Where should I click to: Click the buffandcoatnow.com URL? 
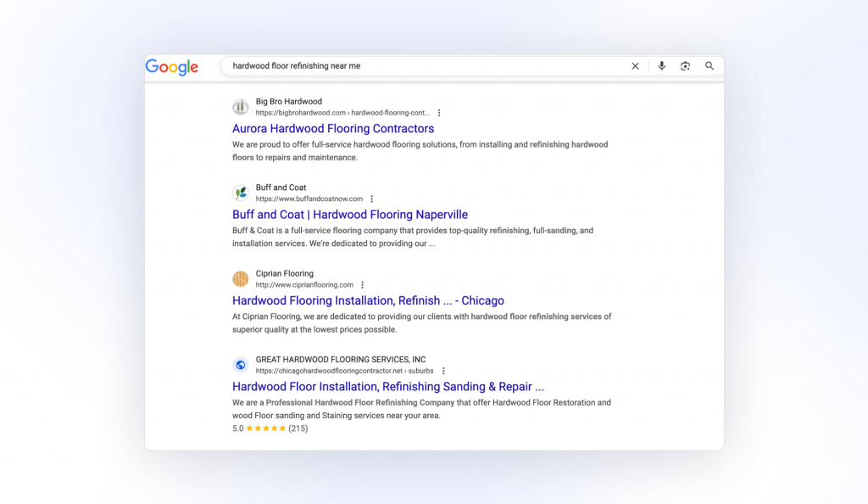(309, 199)
